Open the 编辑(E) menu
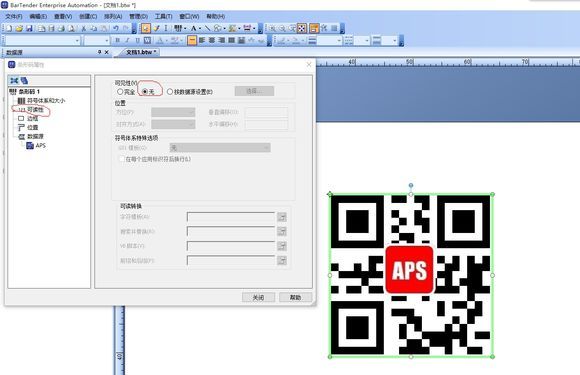The width and height of the screenshot is (580, 375). coord(38,16)
